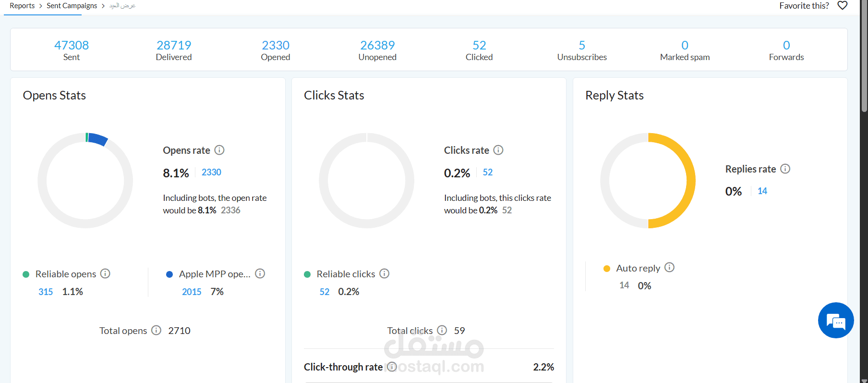Click the blue Apple MPP legend dot
The image size is (868, 383).
coord(169,274)
